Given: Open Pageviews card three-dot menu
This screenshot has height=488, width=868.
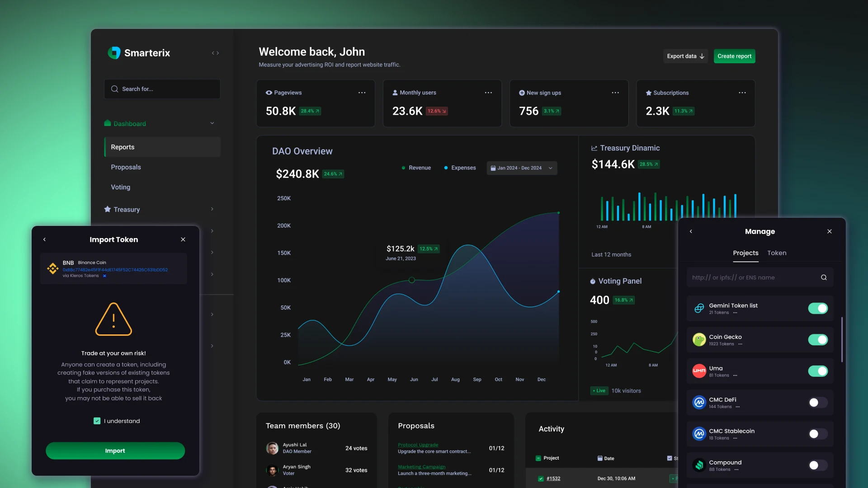Looking at the screenshot, I should [x=362, y=93].
